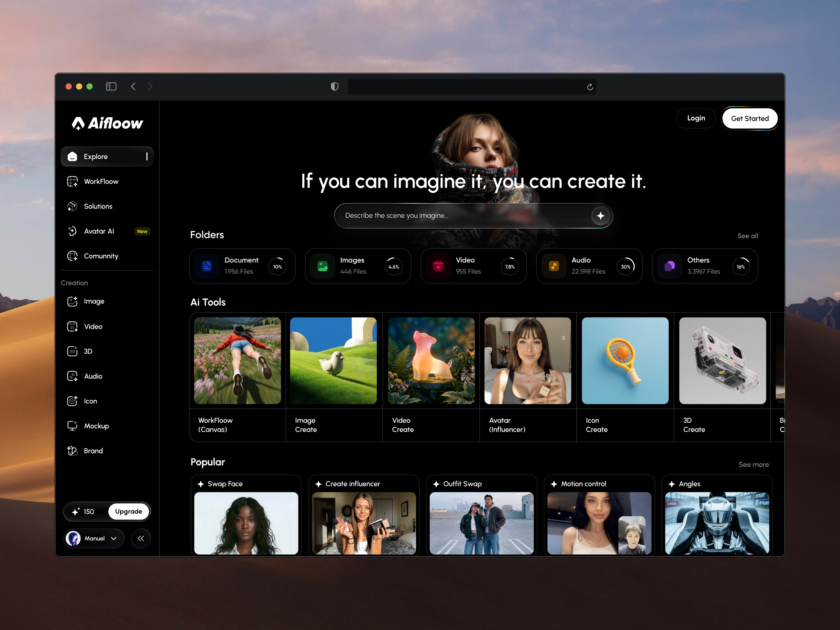Click See all for Folders
Screen dimensions: 840x630
(748, 236)
